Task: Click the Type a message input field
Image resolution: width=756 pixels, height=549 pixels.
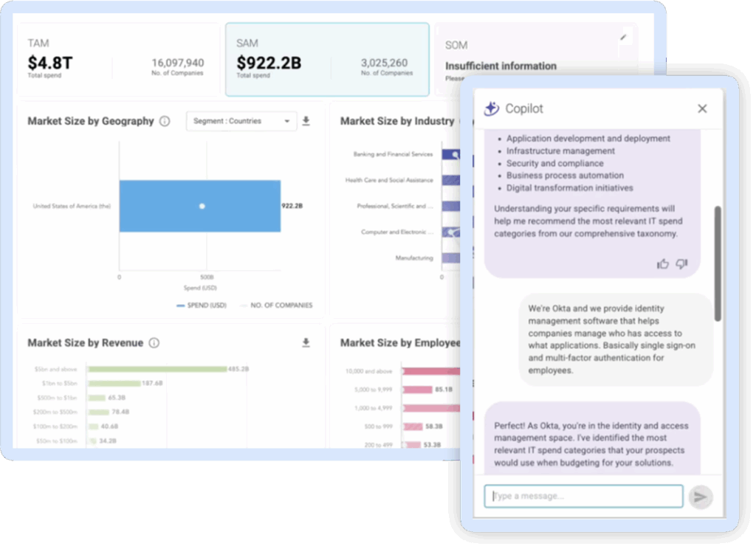Action: click(583, 496)
